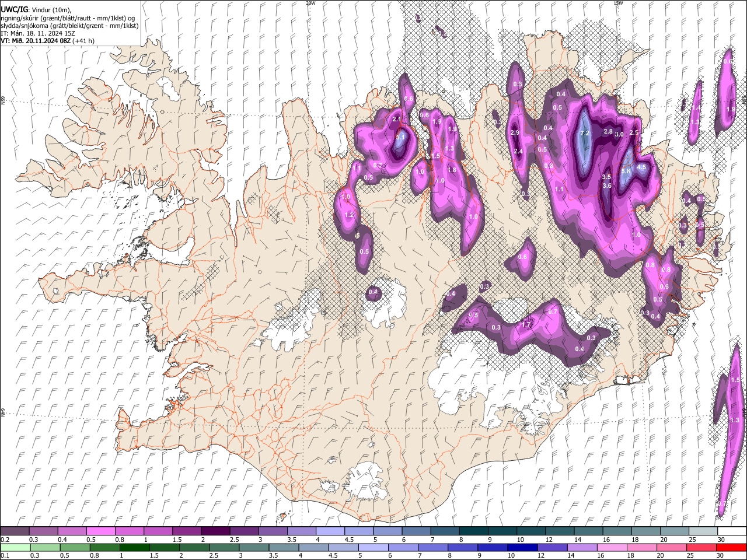The width and height of the screenshot is (747, 560).
Task: Click the 20W longitude label
Action: click(x=310, y=3)
